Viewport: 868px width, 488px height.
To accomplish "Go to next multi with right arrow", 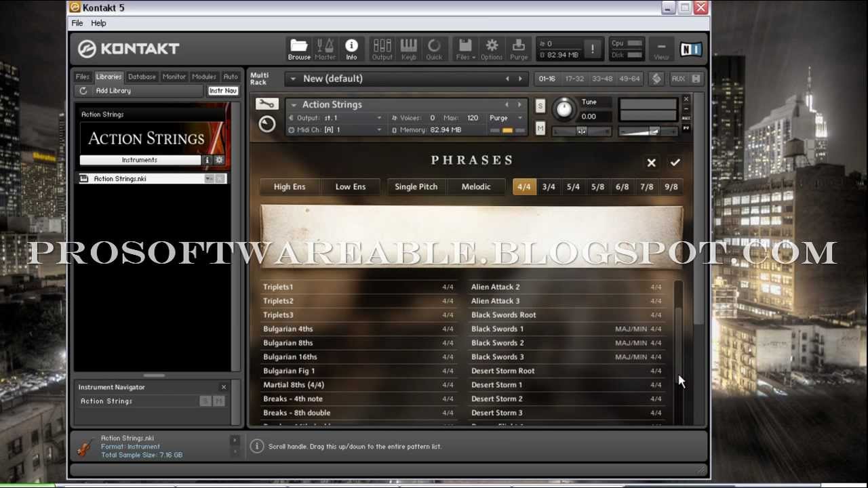I will coord(520,79).
